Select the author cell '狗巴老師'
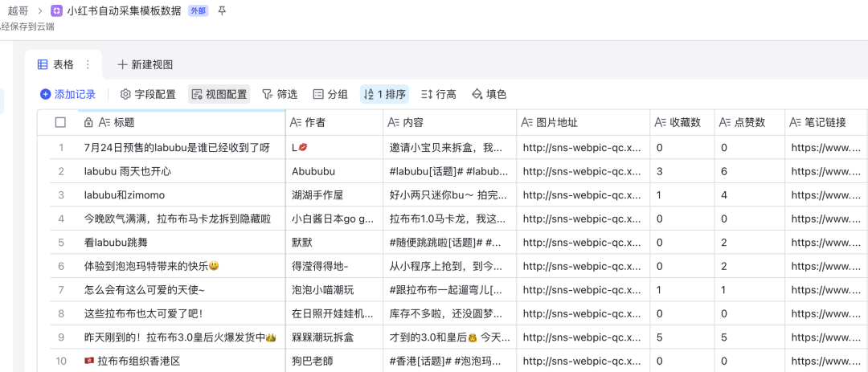Viewport: 868px width, 372px height. click(334, 361)
